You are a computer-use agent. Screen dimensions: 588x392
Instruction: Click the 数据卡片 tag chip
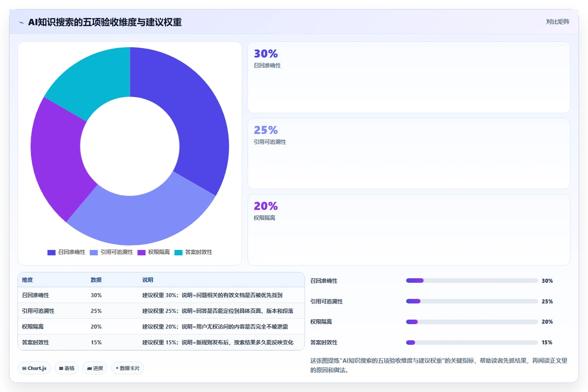pyautogui.click(x=128, y=368)
